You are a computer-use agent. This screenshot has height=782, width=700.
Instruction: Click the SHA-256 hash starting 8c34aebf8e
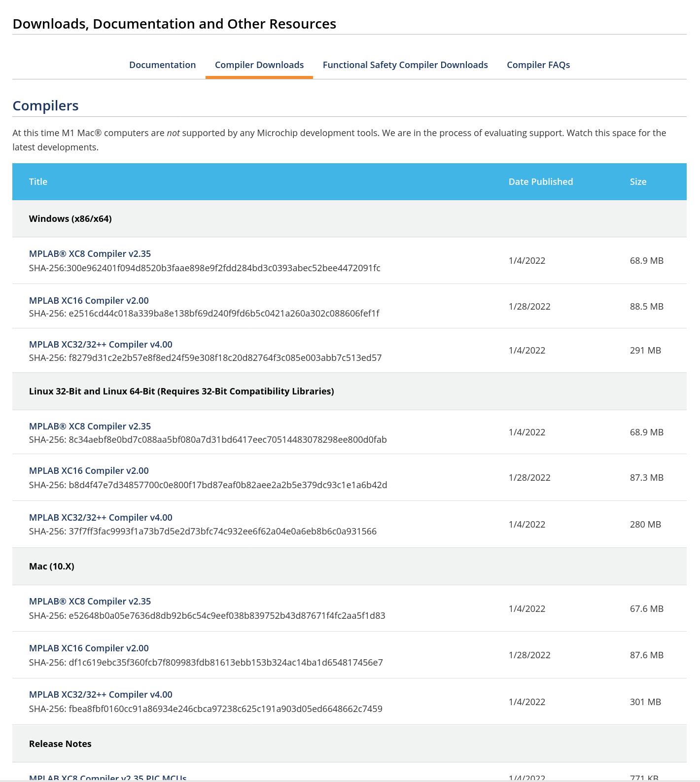point(208,440)
